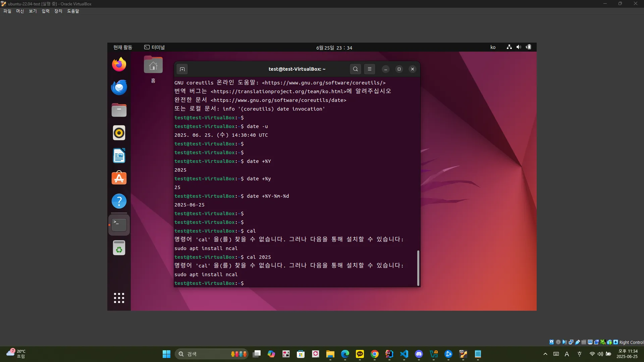Open the terminal hamburger menu

(370, 69)
